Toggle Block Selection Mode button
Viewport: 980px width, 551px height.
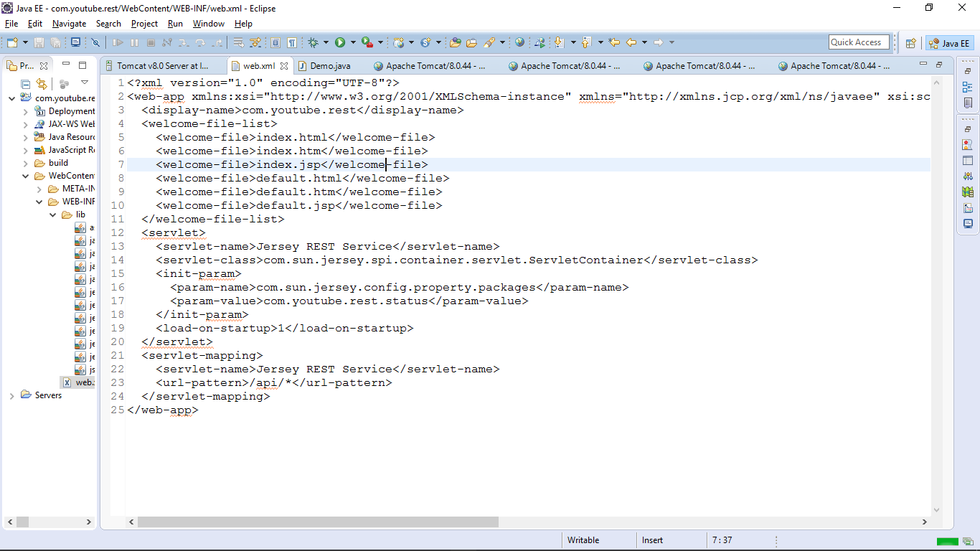(276, 42)
